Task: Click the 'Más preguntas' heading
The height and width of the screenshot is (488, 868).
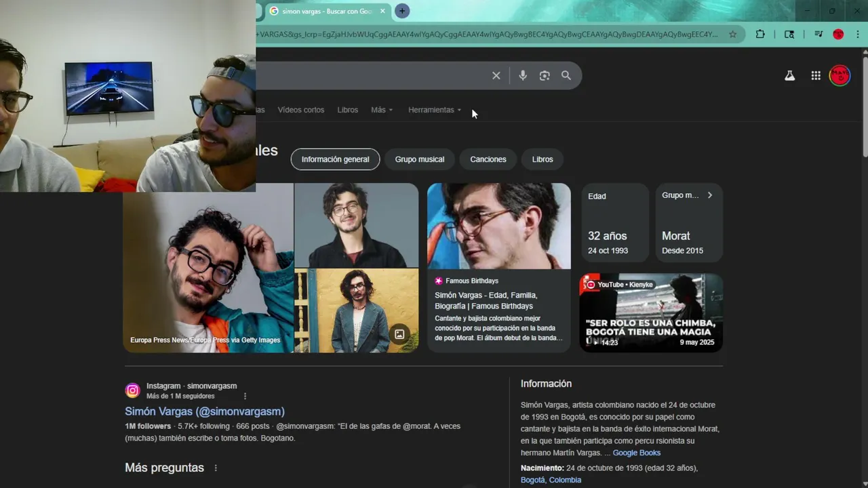Action: pyautogui.click(x=164, y=468)
